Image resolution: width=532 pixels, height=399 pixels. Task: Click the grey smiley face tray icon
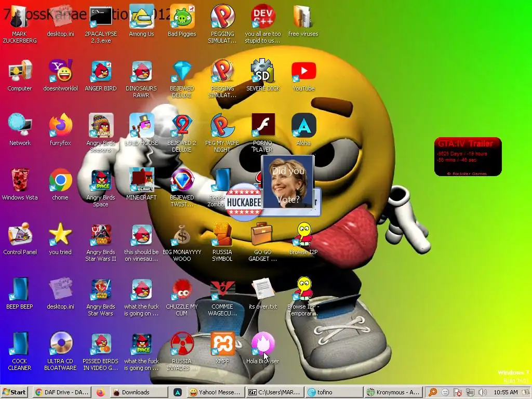(445, 393)
